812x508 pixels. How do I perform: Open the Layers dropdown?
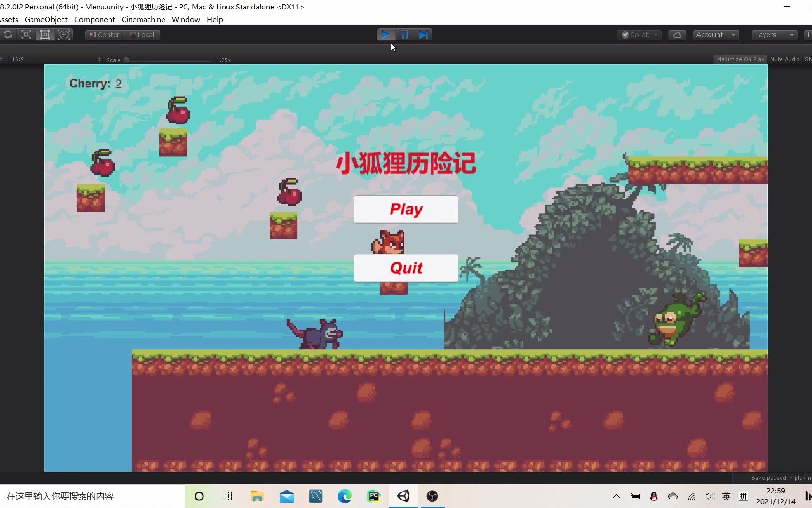[x=773, y=34]
